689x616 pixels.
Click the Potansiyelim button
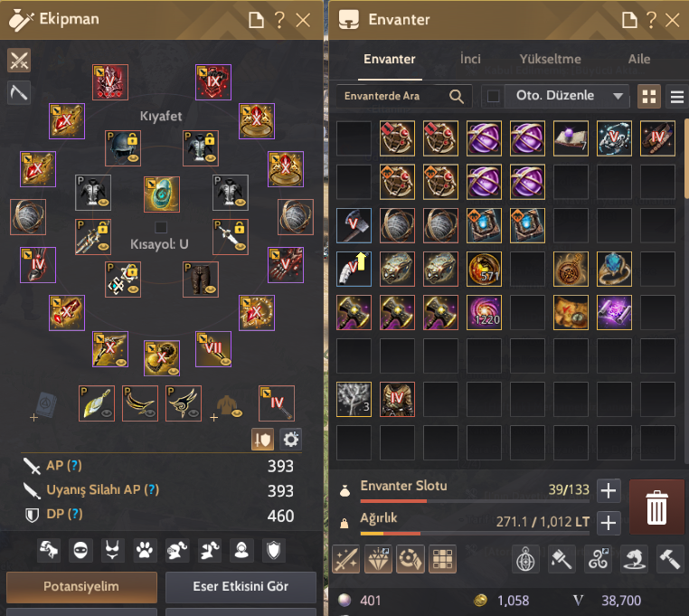pos(81,586)
